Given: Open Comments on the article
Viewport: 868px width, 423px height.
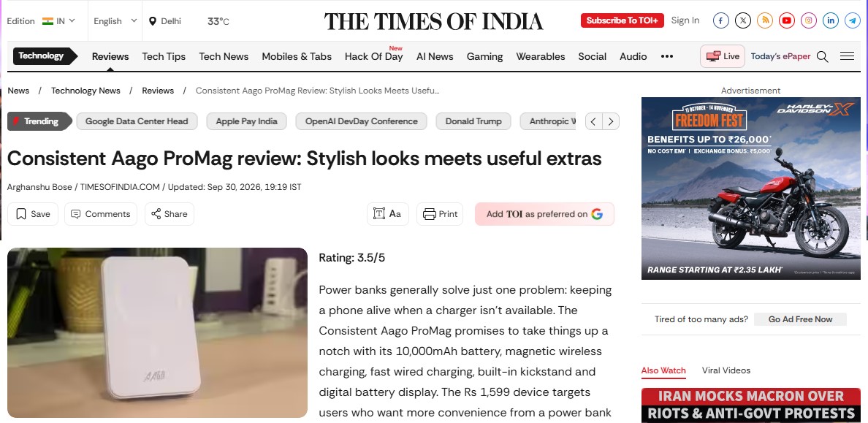Looking at the screenshot, I should (x=101, y=214).
